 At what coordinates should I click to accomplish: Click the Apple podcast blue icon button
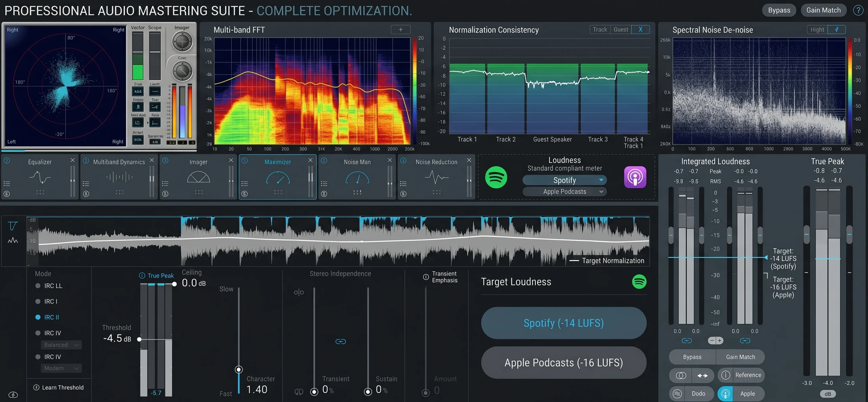725,394
